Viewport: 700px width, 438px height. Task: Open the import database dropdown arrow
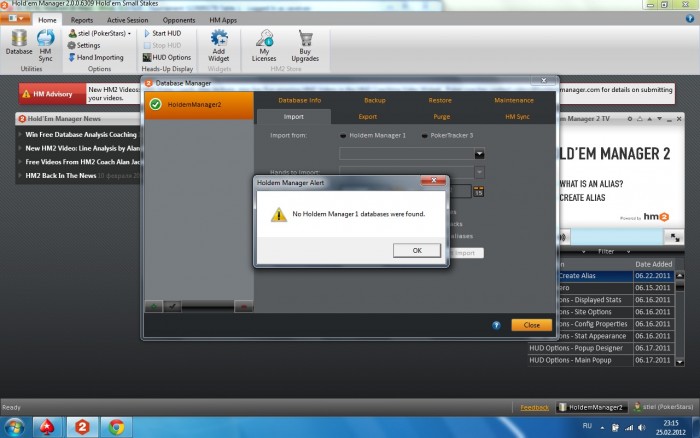[x=479, y=154]
